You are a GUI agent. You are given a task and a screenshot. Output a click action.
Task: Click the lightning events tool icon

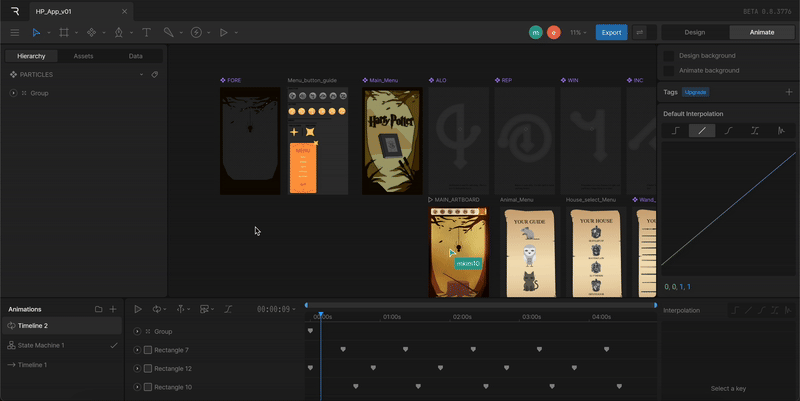[x=196, y=33]
